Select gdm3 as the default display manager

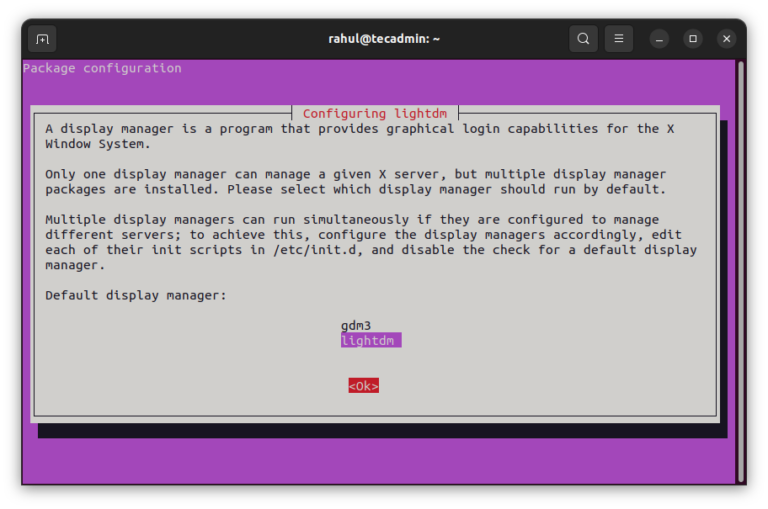pyautogui.click(x=356, y=326)
